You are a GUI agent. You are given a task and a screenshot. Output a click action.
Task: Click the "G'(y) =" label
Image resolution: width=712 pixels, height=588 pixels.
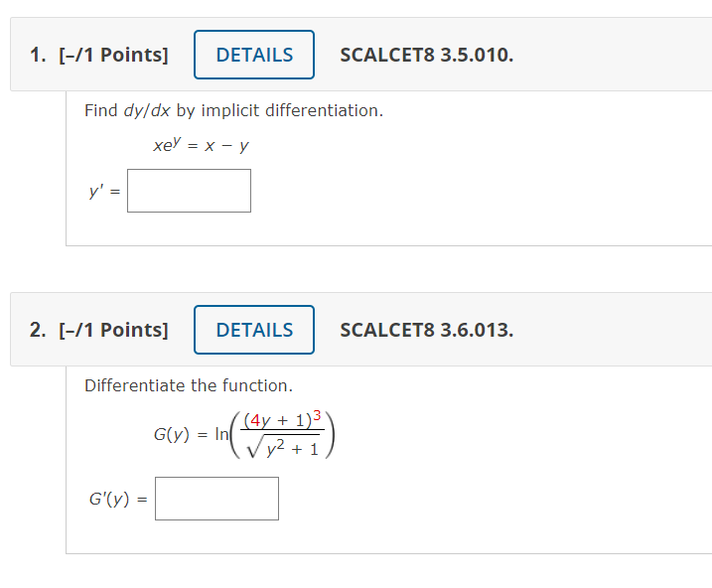click(116, 500)
